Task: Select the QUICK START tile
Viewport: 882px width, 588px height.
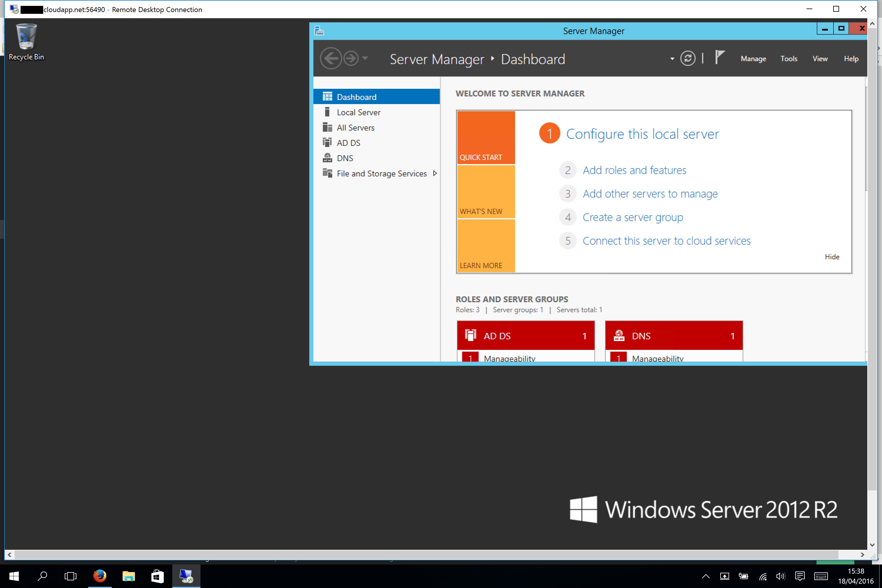Action: pos(486,137)
